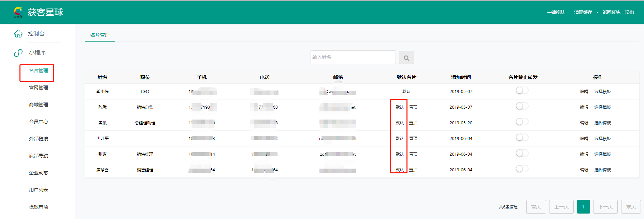Set 黄俊's card as 默认
This screenshot has width=644, height=219.
[400, 123]
